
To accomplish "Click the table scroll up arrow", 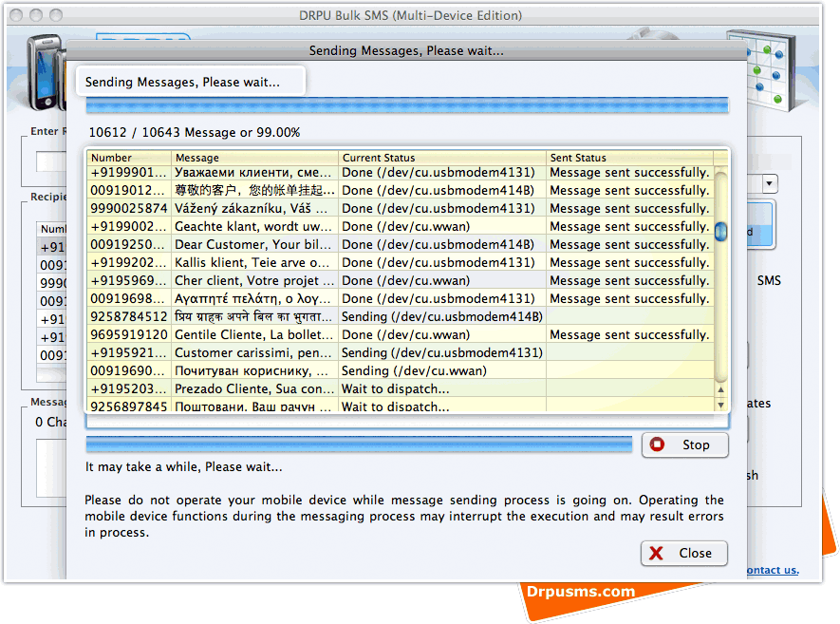I will point(720,389).
